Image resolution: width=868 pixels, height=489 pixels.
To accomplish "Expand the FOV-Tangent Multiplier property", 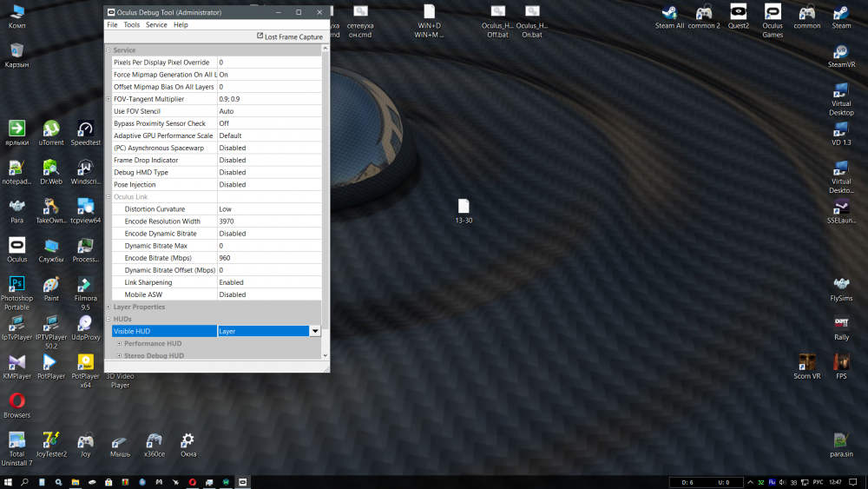I will click(108, 99).
